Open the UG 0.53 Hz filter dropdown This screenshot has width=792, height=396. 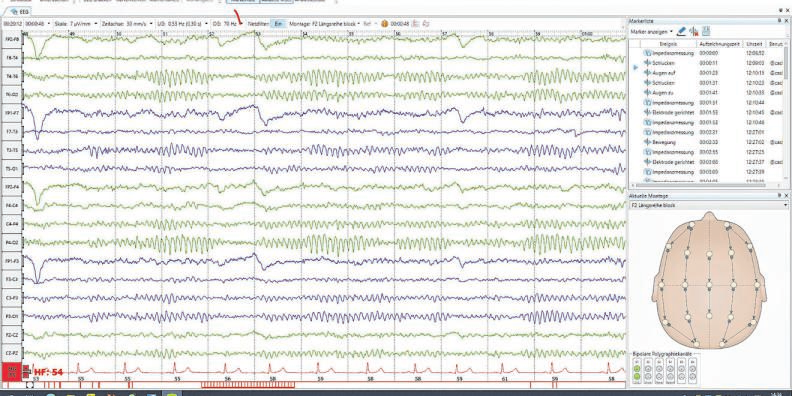tap(183, 23)
